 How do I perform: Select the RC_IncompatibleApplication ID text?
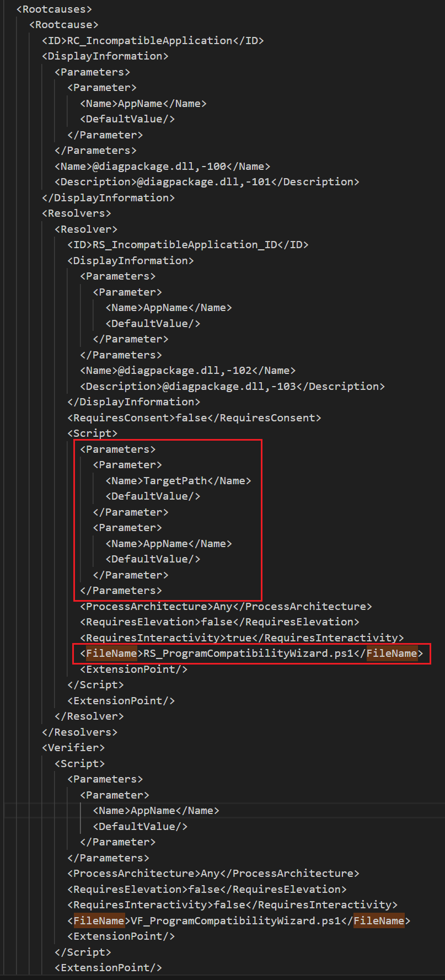click(149, 41)
